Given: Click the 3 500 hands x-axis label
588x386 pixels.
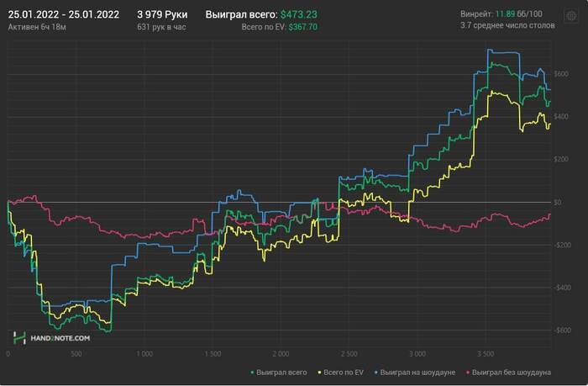Looking at the screenshot, I should 486,354.
